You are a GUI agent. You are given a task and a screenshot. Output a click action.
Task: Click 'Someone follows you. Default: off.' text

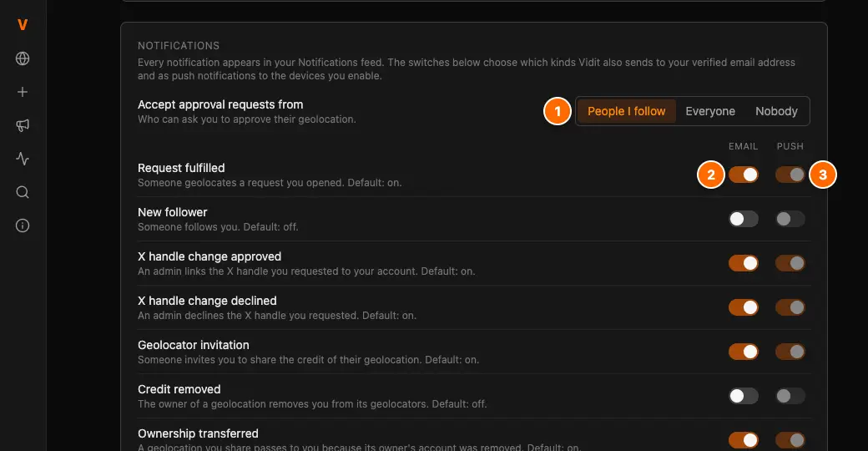pyautogui.click(x=218, y=227)
